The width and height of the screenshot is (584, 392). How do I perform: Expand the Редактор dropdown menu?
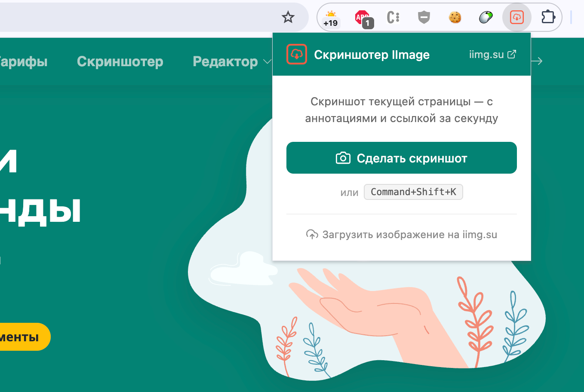(x=232, y=61)
